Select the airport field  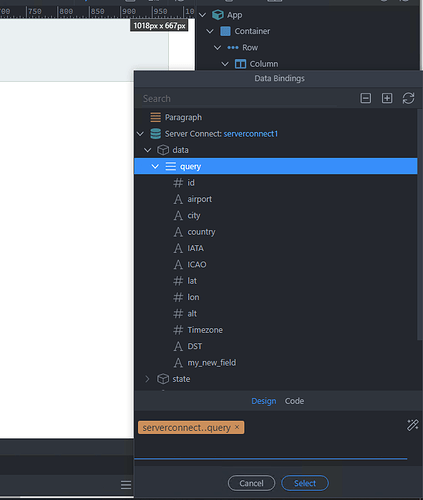click(199, 199)
